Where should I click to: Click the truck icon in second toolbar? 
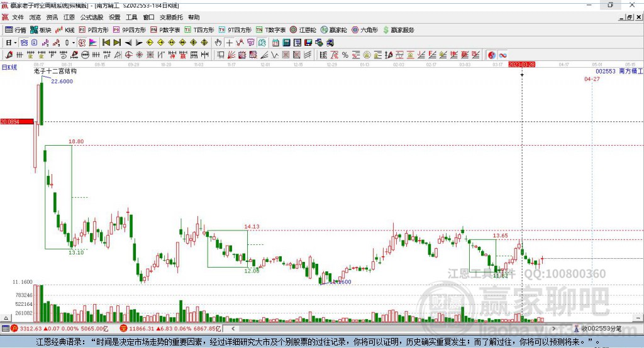330,43
